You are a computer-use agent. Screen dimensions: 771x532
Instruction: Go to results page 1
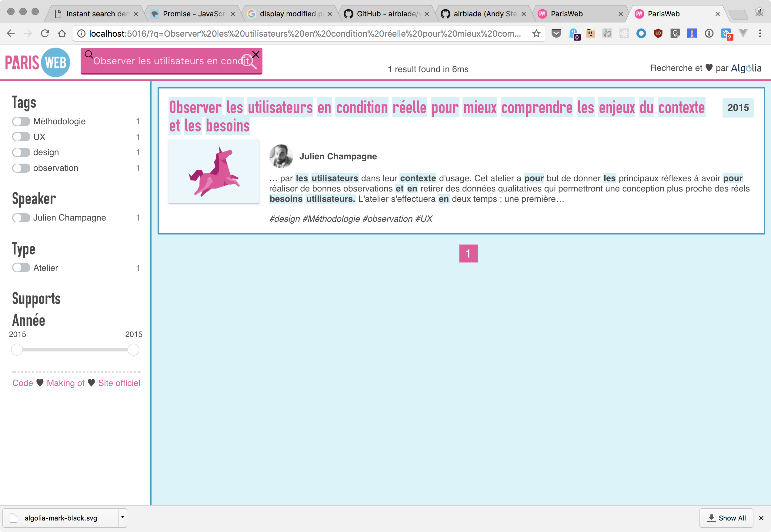coord(468,254)
